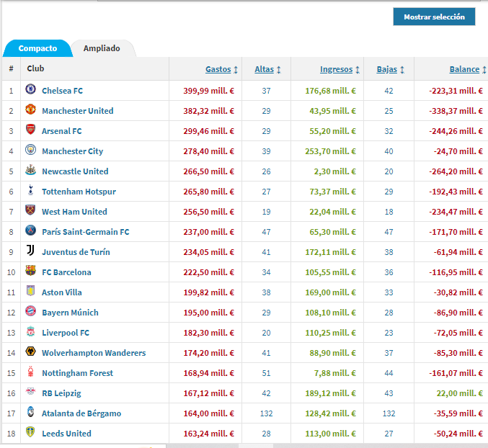Click the Manchester United crest icon
The height and width of the screenshot is (448, 488).
point(30,109)
